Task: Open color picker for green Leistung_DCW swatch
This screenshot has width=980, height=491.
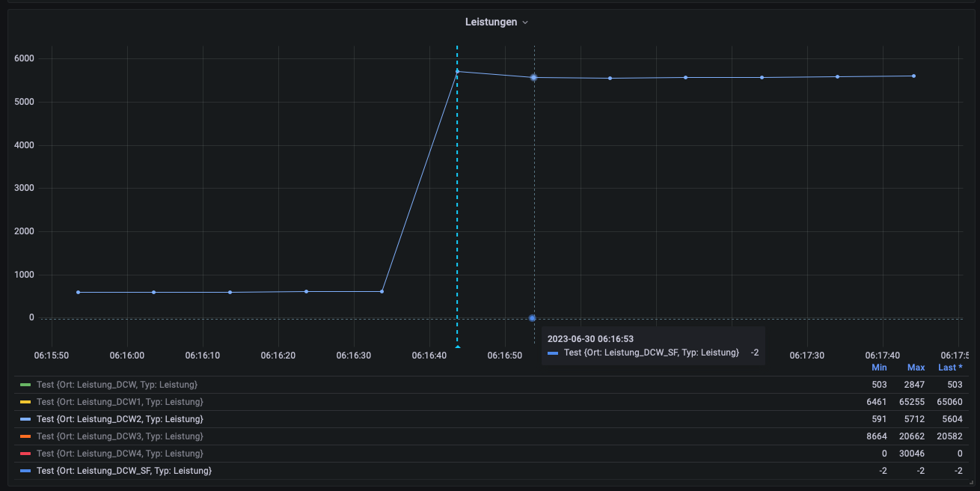Action: [25, 385]
